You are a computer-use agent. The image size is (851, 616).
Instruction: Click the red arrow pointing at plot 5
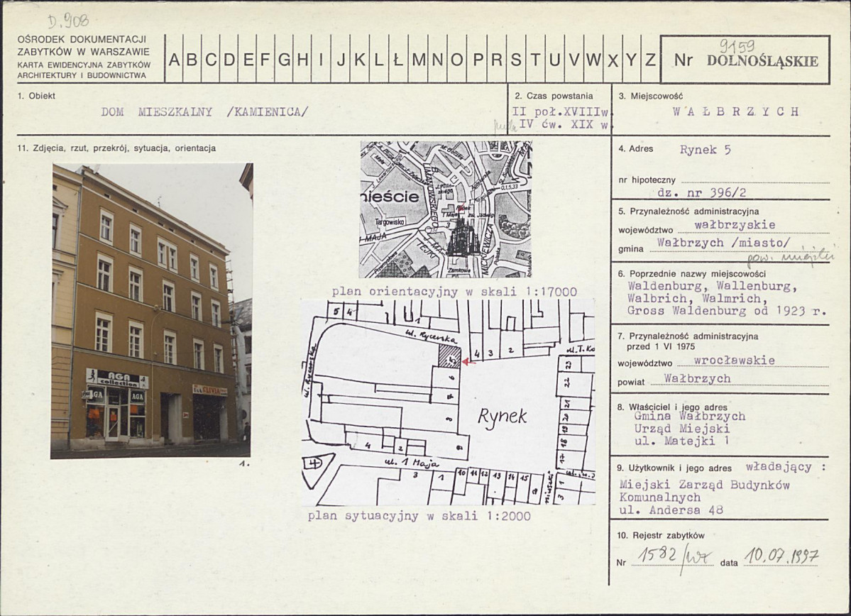465,363
